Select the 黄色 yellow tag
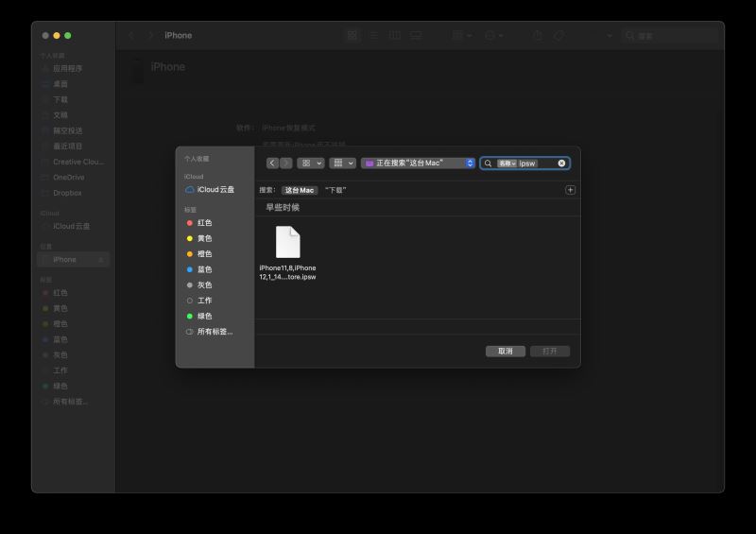 (x=199, y=238)
